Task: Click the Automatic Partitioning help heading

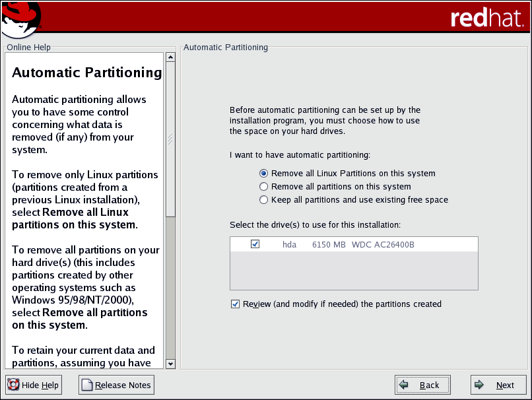Action: click(x=86, y=73)
